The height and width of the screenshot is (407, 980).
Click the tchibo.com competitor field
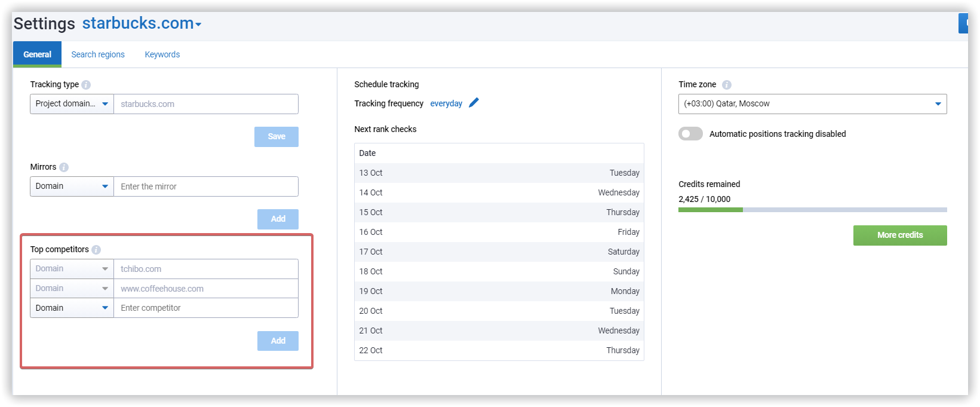206,269
